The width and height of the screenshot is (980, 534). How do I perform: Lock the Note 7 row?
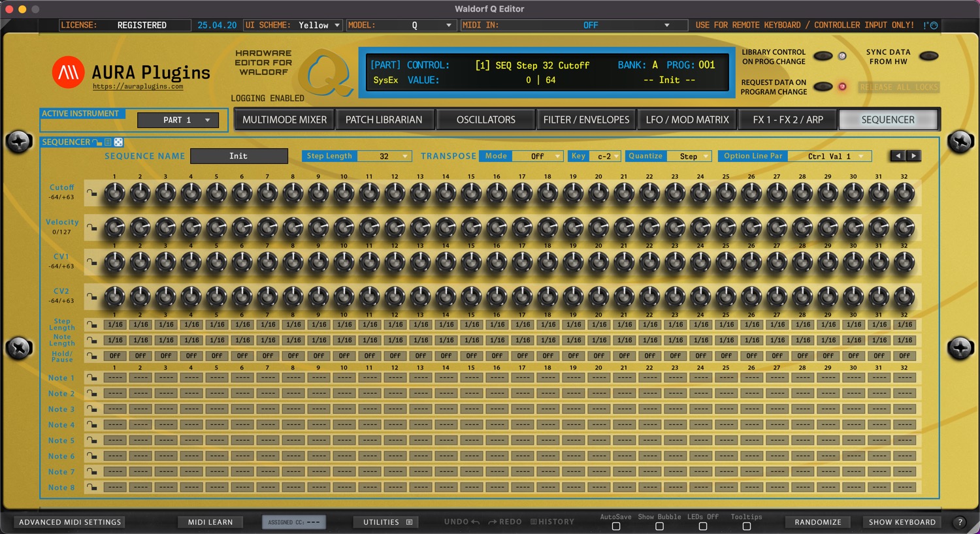pyautogui.click(x=92, y=472)
